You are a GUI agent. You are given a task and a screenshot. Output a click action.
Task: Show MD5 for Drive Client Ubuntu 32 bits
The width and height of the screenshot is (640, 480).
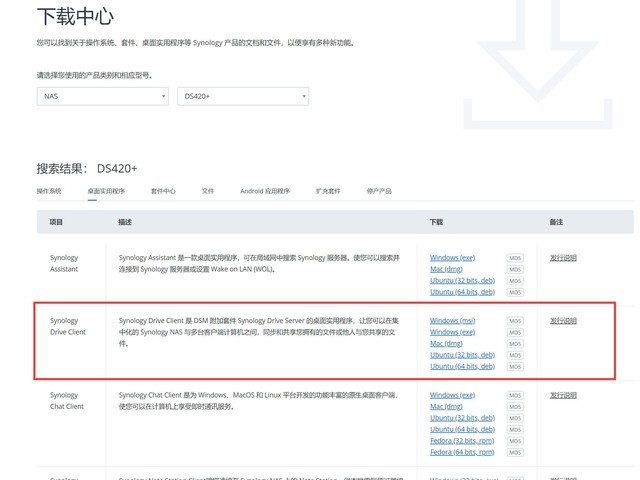coord(515,355)
